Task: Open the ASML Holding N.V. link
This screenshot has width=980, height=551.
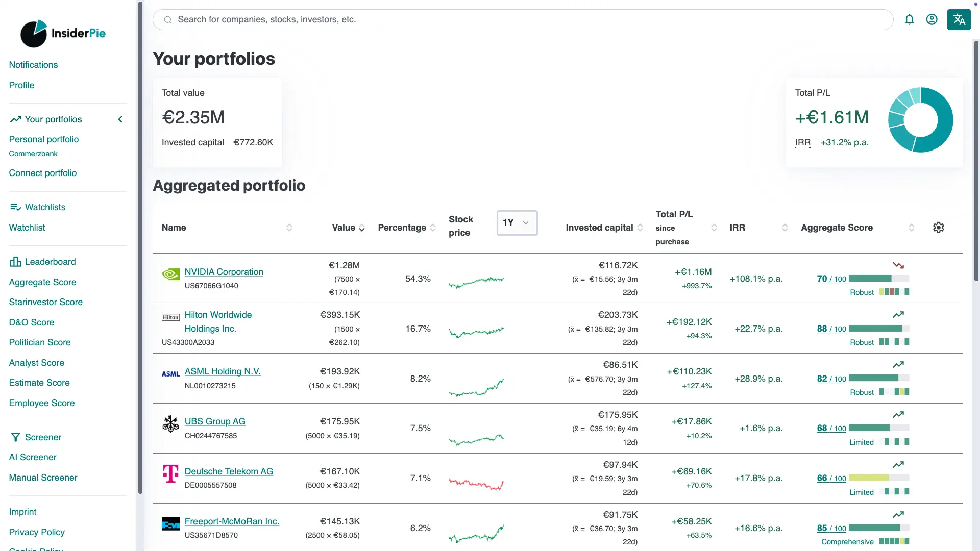Action: tap(223, 371)
